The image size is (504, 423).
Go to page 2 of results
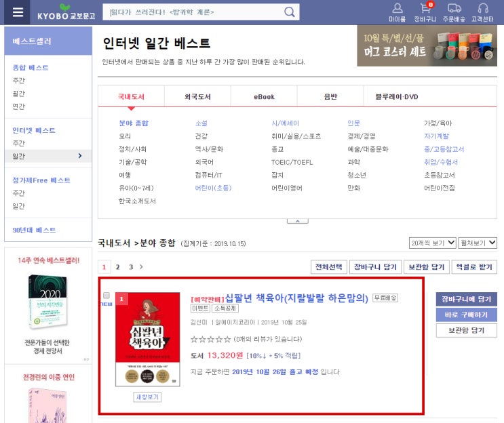click(117, 267)
